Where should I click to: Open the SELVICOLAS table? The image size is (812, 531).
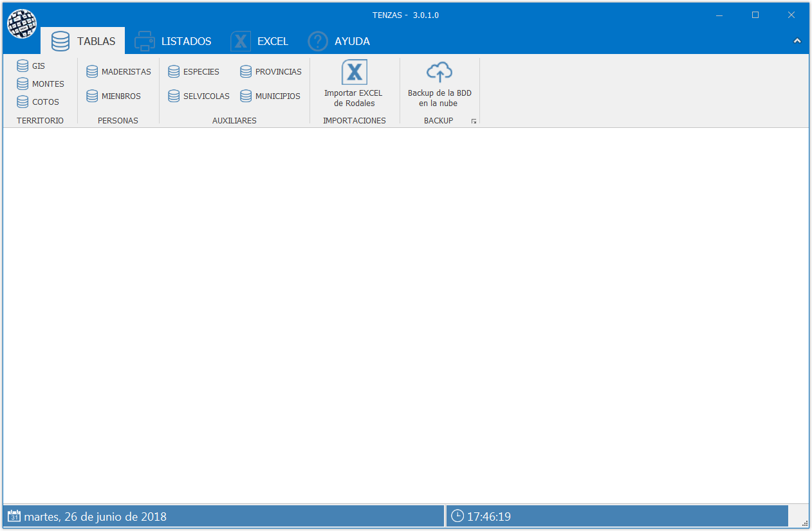[x=199, y=96]
